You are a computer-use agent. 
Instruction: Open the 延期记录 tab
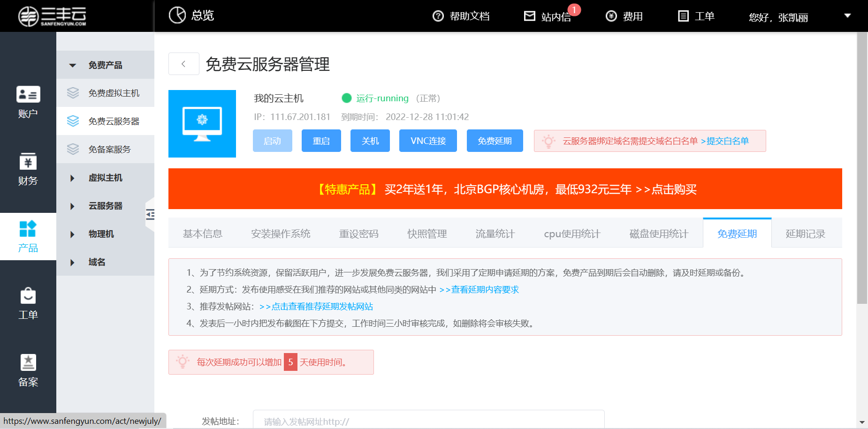(x=806, y=233)
